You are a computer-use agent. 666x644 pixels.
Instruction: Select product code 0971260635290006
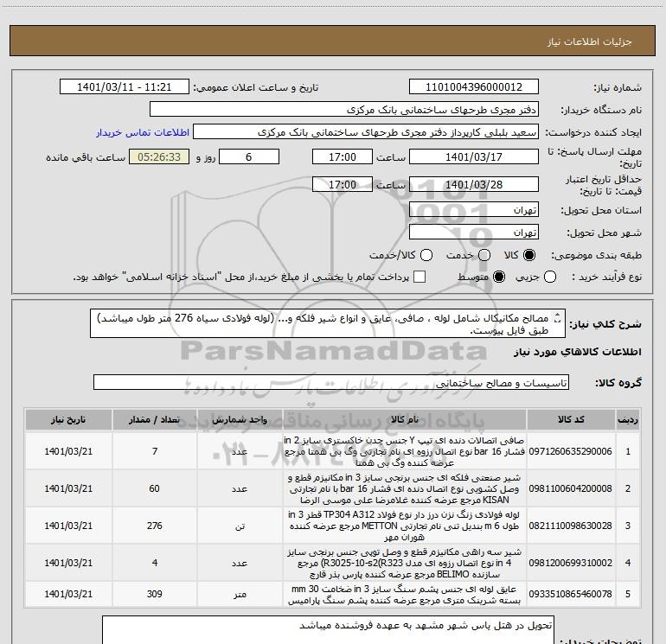pyautogui.click(x=571, y=451)
